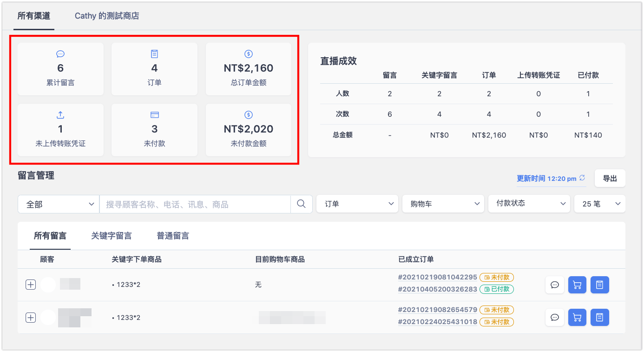Click the NT$2,160 总订单金额 card value
Screen dimensions: 644x352
pyautogui.click(x=249, y=68)
